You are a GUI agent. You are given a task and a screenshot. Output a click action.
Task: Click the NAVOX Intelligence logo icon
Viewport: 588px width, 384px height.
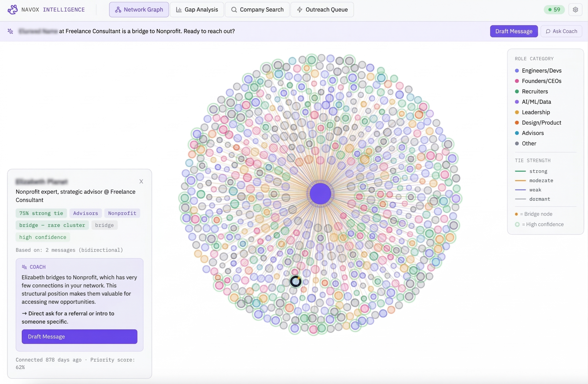pos(13,9)
